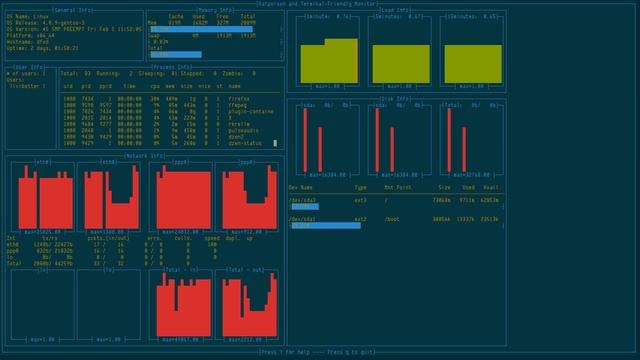Select the Hostname line in General Info
The width and height of the screenshot is (640, 360).
pyautogui.click(x=27, y=42)
